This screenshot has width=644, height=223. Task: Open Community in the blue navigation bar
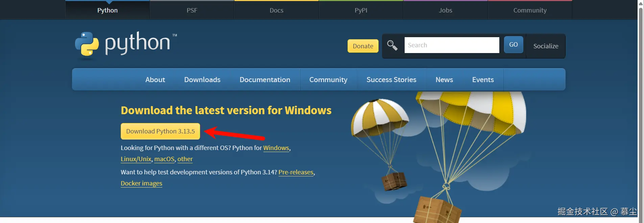tap(328, 80)
